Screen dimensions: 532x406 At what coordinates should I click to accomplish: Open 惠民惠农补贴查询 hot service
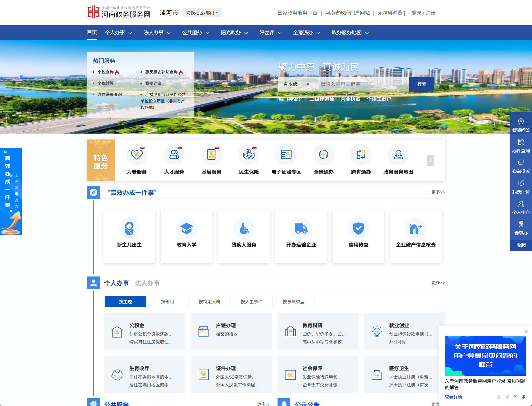coord(161,72)
